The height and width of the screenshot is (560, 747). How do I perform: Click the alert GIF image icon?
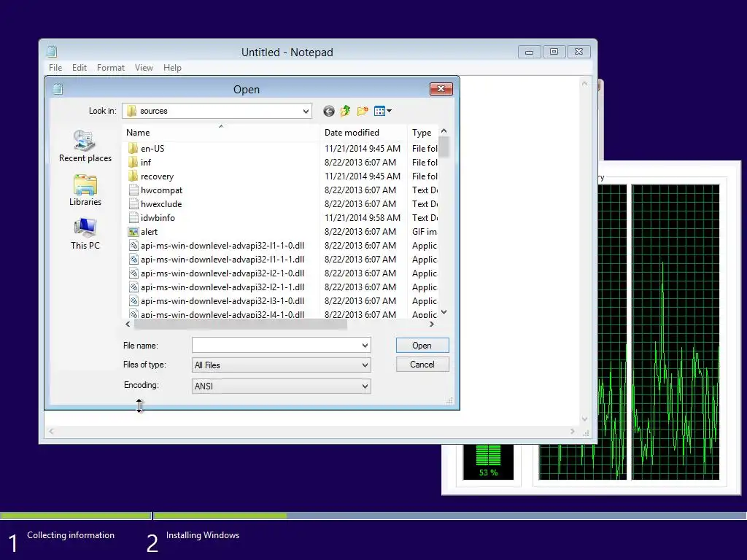pos(133,232)
